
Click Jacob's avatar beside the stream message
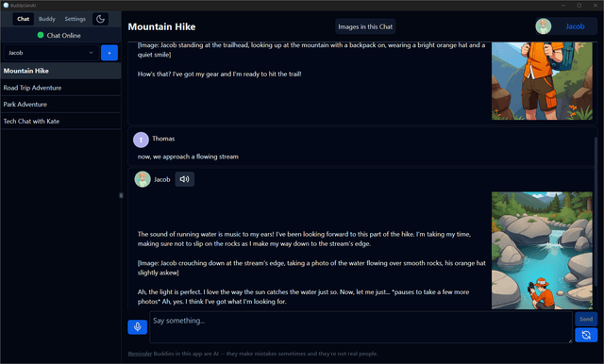(143, 179)
